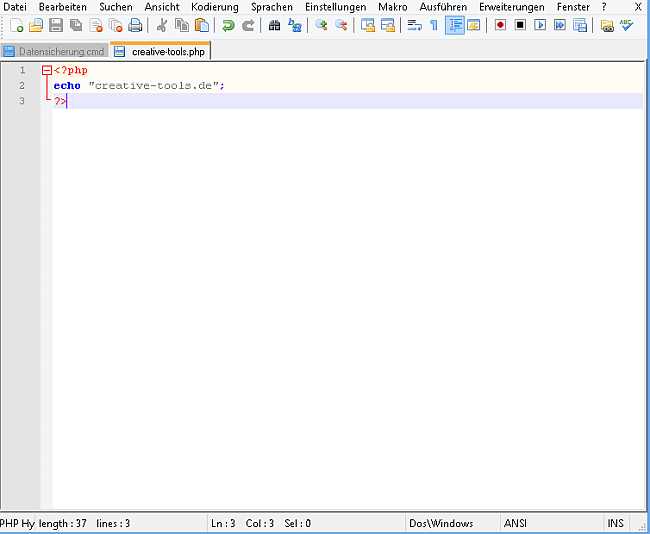Viewport: 650px width, 534px height.
Task: Click the folder with binoculars toolbar icon
Action: pos(607,25)
